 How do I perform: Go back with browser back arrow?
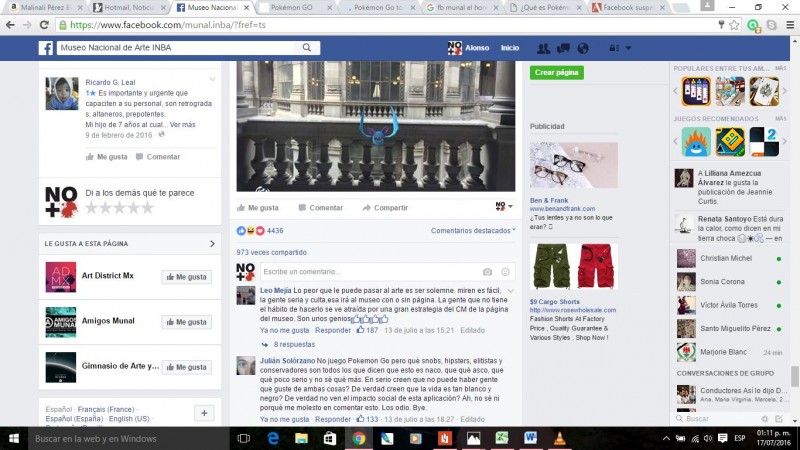click(10, 24)
